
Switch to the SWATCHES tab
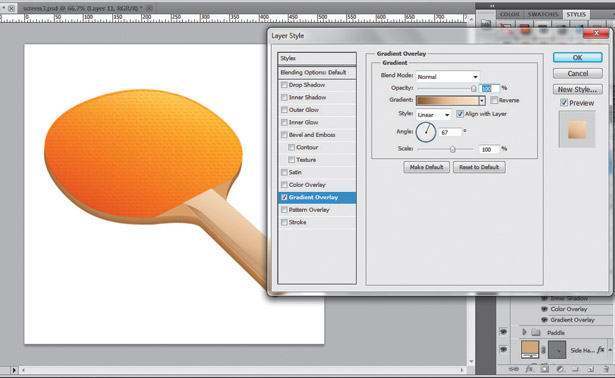(543, 14)
